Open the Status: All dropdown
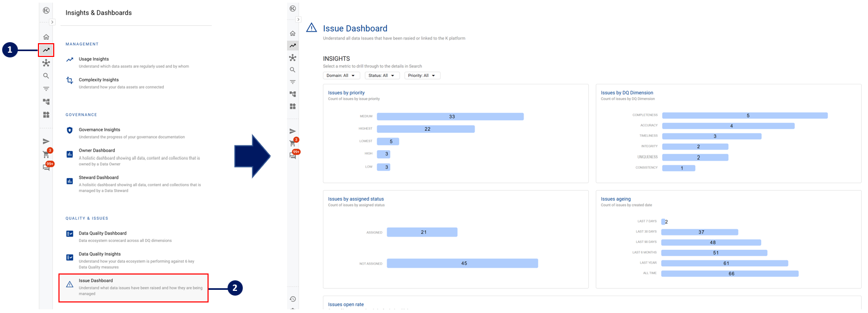The height and width of the screenshot is (313, 868). [x=382, y=76]
